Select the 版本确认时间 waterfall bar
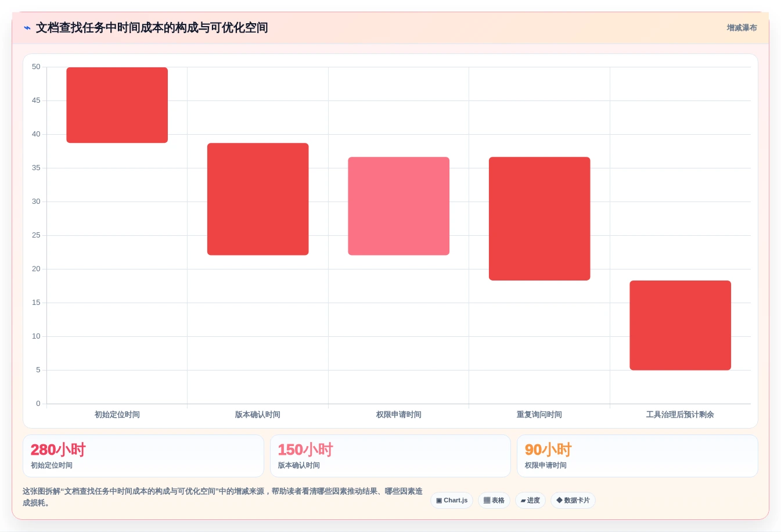This screenshot has width=781, height=532. tap(258, 199)
